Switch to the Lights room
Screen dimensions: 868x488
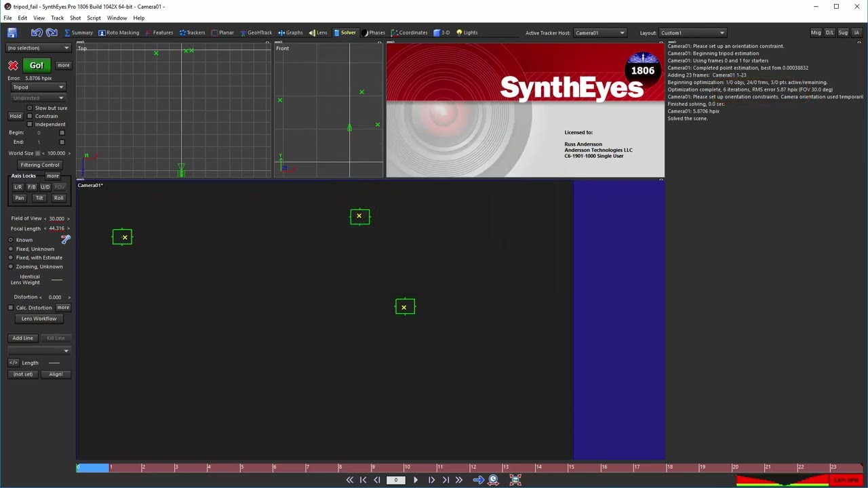467,33
